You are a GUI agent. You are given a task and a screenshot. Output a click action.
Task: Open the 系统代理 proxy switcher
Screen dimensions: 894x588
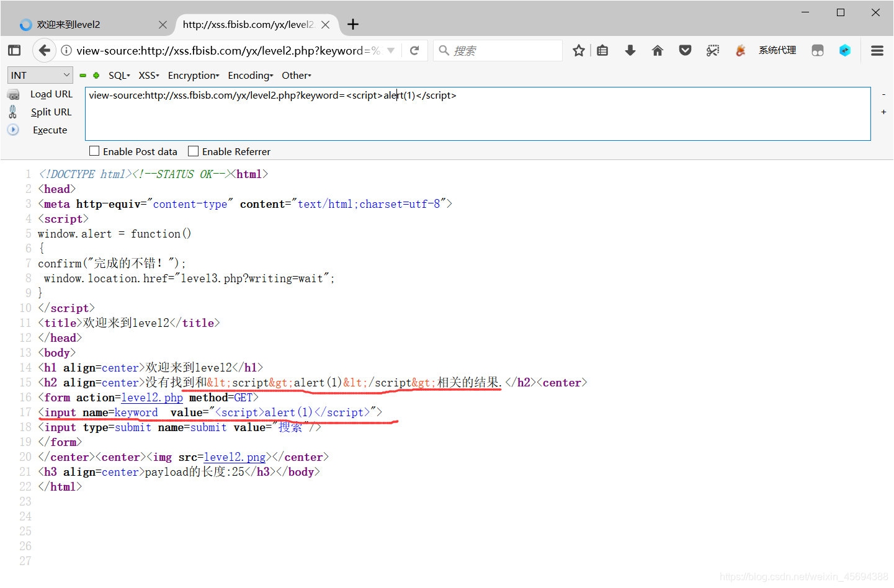[x=777, y=50]
